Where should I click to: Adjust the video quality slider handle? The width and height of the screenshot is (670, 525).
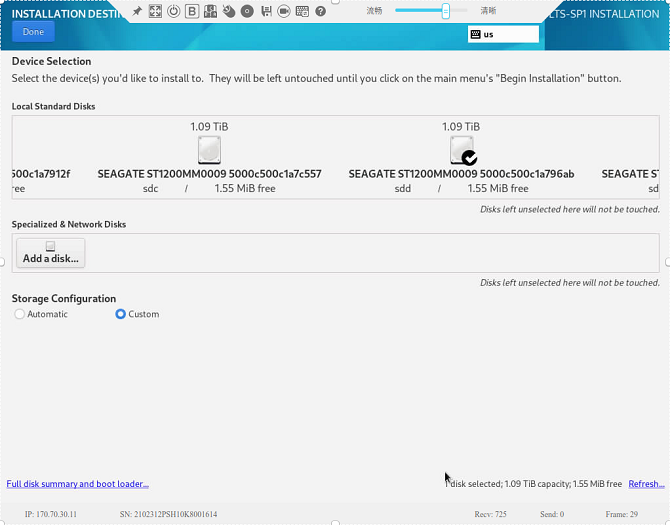coord(446,11)
